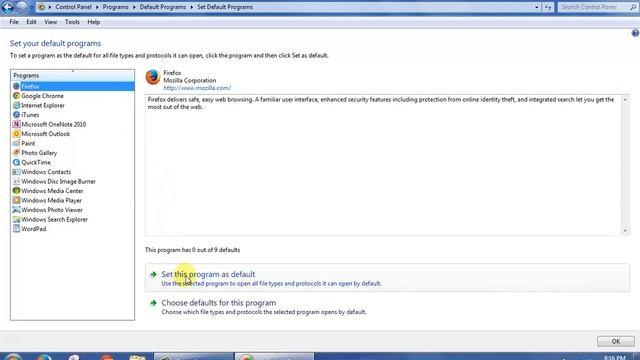Click description scrollbar down arrow
Screen dimensions: 640x360
click(x=625, y=231)
